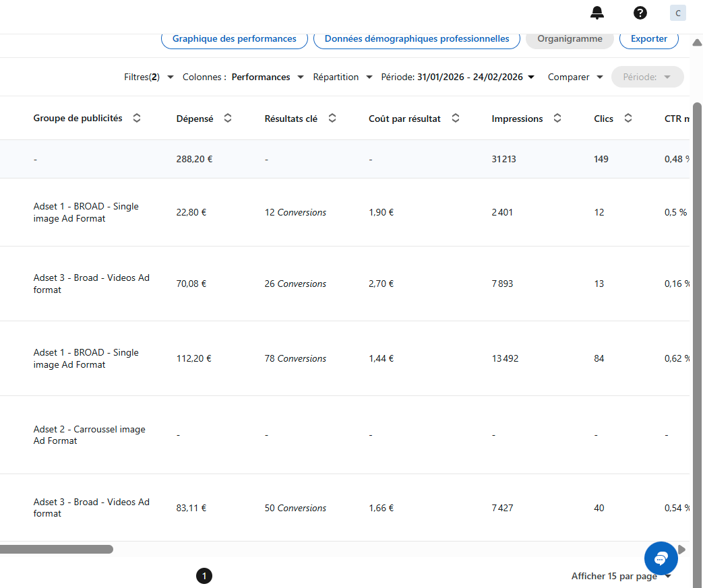Sort by Coût par résultat arrows

point(456,119)
